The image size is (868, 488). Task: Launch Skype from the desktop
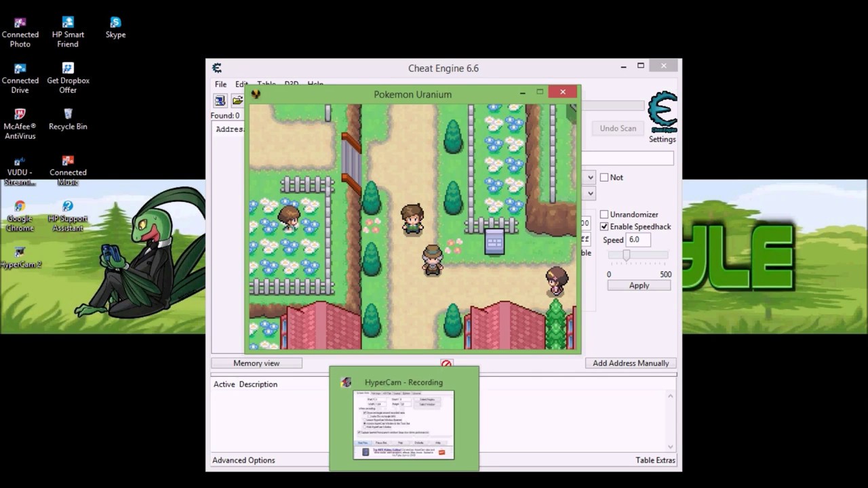click(x=115, y=28)
